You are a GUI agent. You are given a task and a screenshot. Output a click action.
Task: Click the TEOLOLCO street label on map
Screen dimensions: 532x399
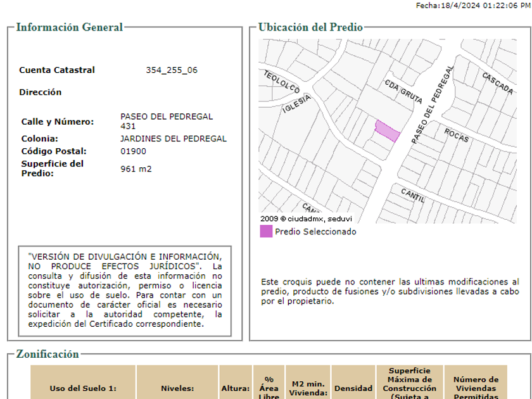pyautogui.click(x=281, y=83)
